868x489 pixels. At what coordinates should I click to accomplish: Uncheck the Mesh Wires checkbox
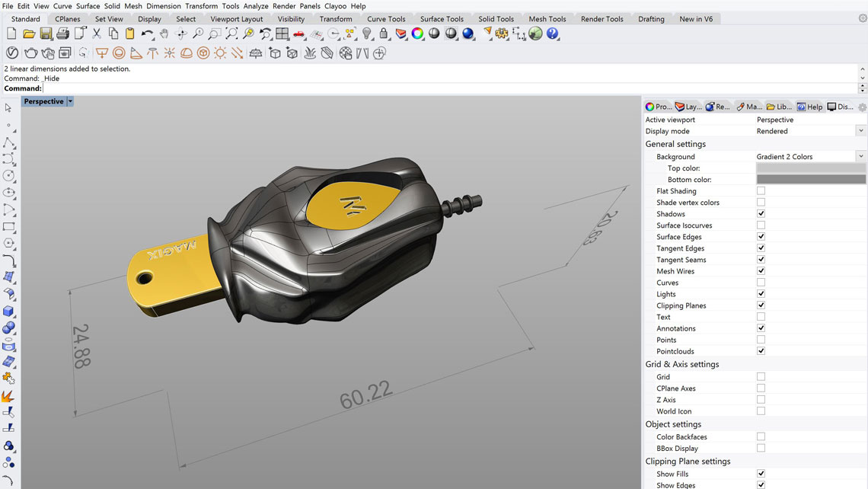[x=761, y=271]
